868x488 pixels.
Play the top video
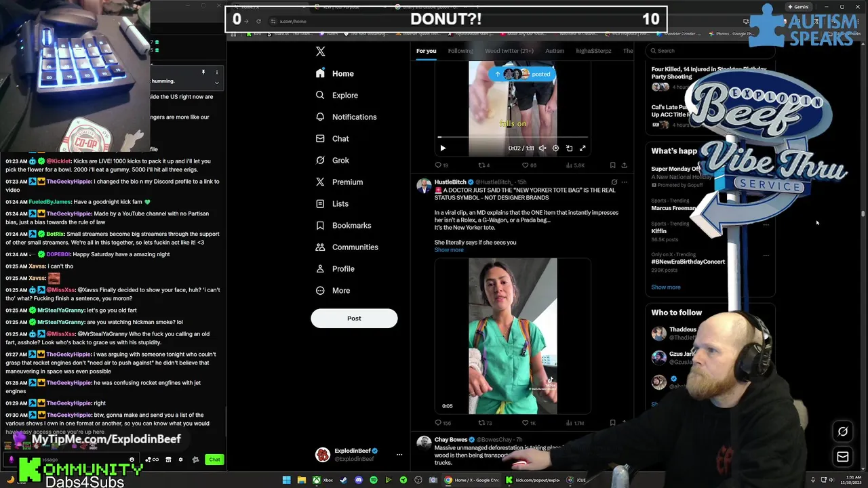(x=443, y=148)
